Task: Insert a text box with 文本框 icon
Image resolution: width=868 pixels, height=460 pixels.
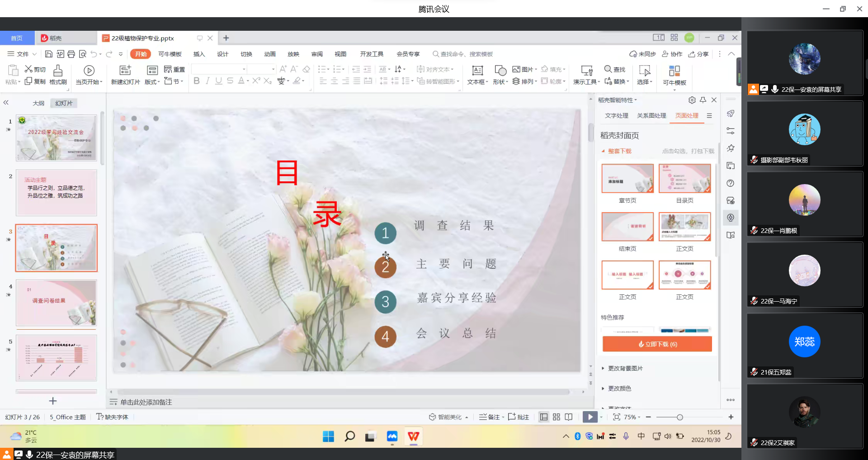Action: click(x=477, y=71)
